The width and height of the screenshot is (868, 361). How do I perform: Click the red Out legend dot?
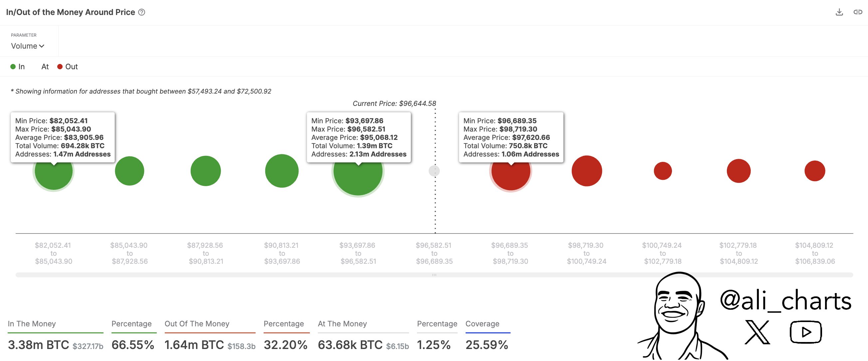coord(60,66)
